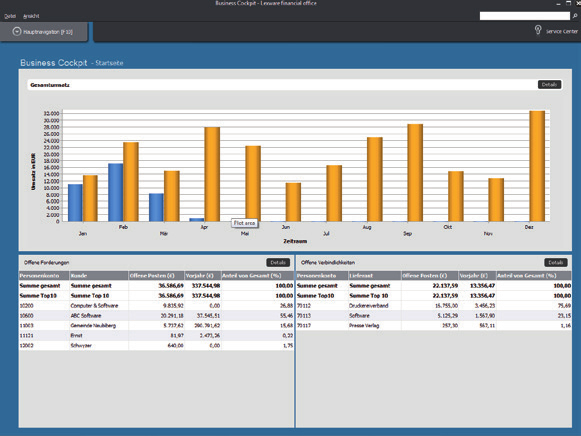Maximize the Business Cockpit window

[x=568, y=3]
